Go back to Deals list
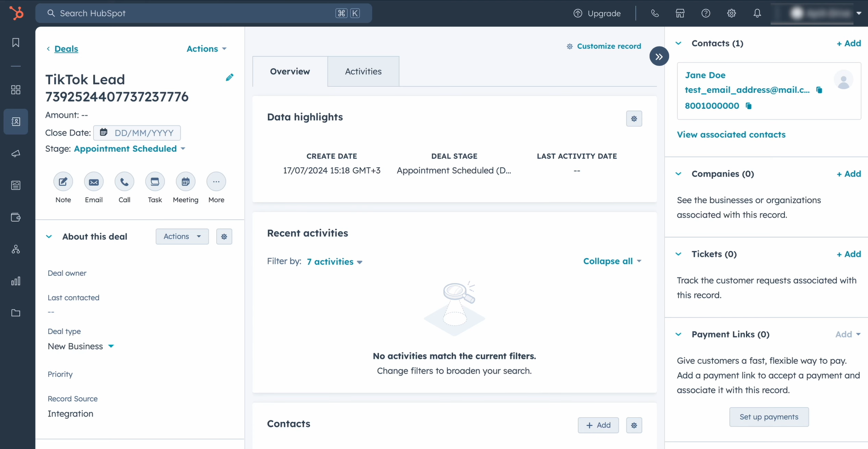Image resolution: width=868 pixels, height=449 pixels. click(x=66, y=49)
